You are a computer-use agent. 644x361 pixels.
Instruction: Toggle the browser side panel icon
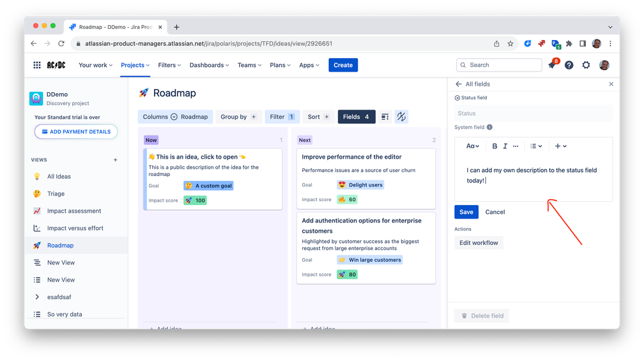(582, 44)
